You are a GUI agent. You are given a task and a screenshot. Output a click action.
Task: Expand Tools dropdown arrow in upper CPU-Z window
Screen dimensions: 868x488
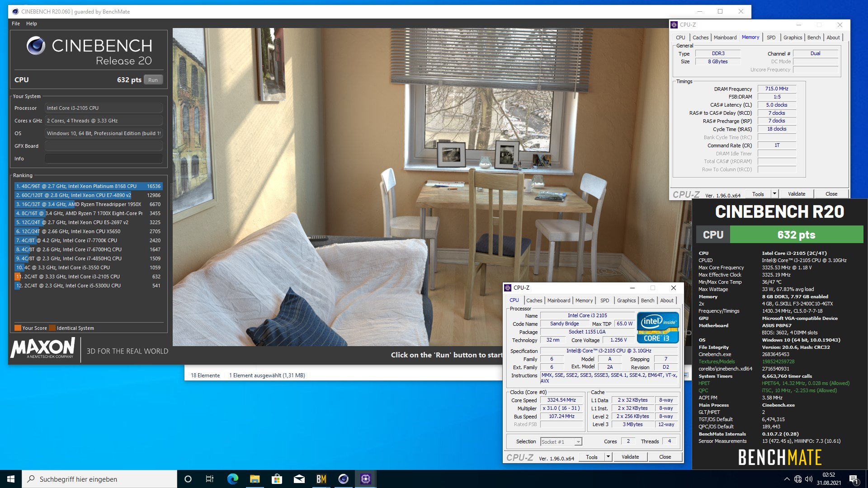(774, 194)
